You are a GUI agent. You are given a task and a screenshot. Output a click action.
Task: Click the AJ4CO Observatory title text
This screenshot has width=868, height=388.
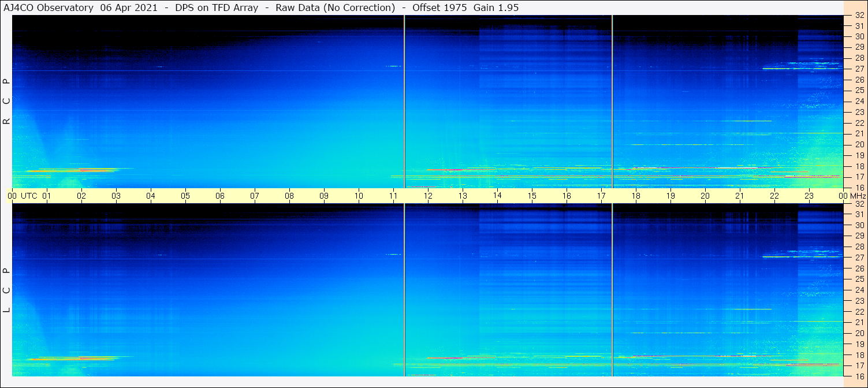tap(49, 8)
